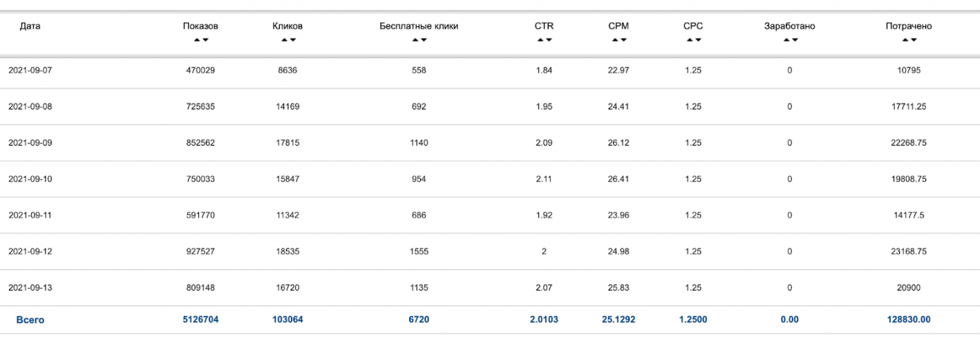980x348 pixels.
Task: Sort by the CPC column arrows
Action: 693,40
